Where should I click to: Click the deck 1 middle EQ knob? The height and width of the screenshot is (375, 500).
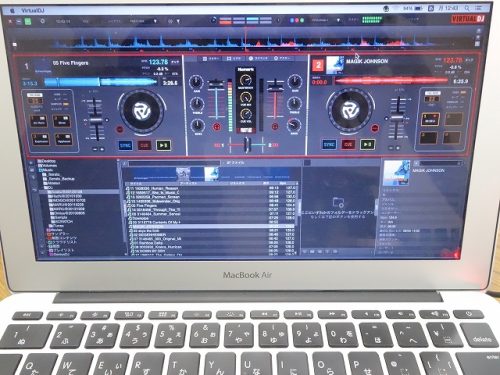click(x=197, y=104)
